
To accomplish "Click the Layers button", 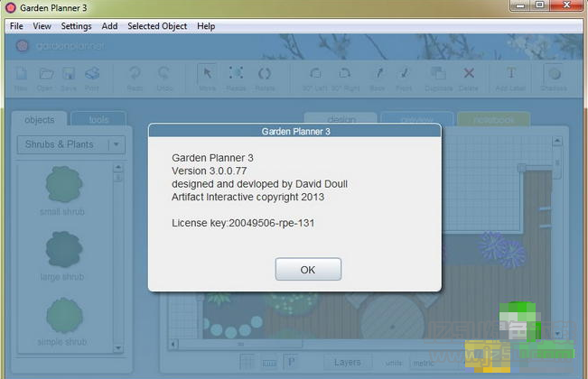I will click(x=348, y=363).
